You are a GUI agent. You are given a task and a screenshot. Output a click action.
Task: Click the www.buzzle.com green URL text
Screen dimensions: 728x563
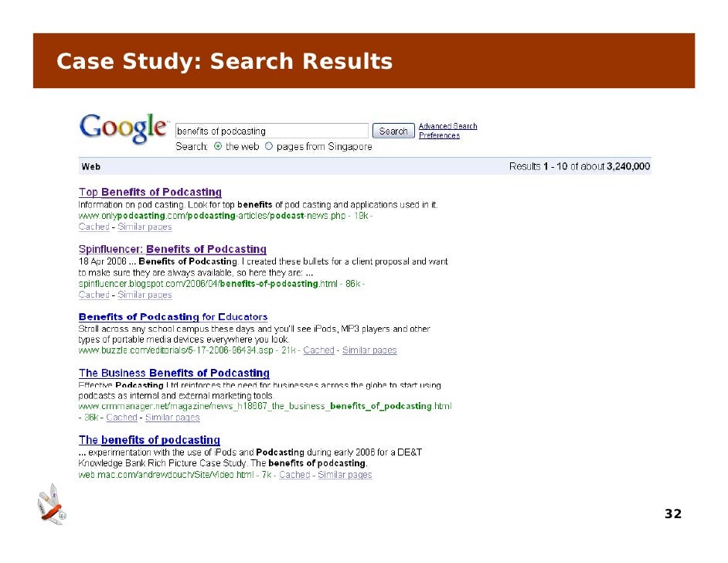[175, 350]
